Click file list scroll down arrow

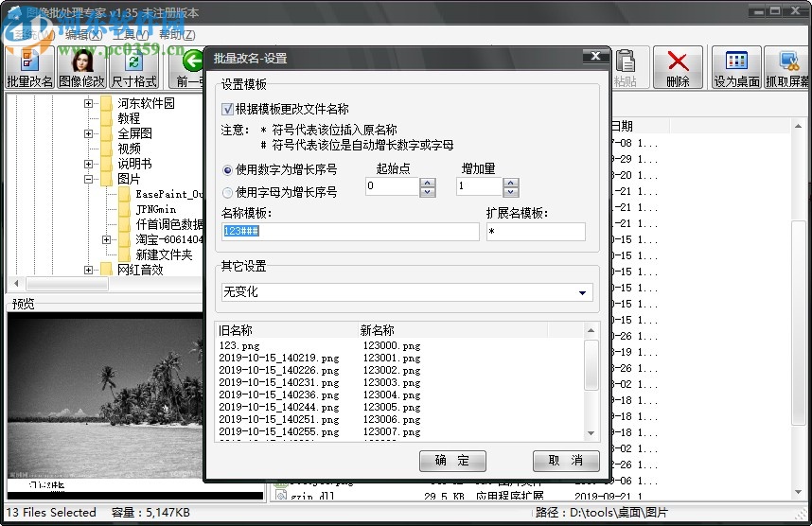pos(798,492)
